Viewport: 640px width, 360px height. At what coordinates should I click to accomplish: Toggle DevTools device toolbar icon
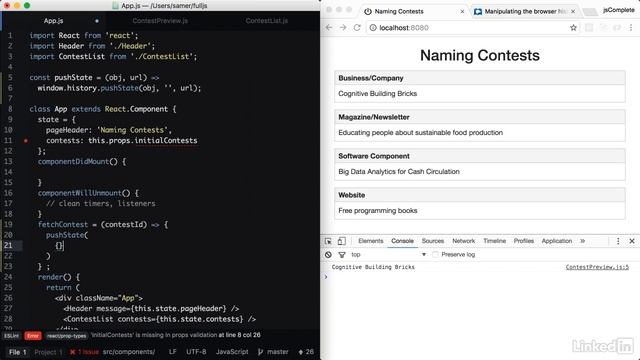(342, 241)
